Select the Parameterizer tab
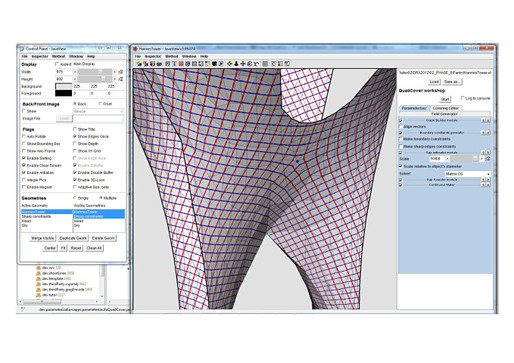The image size is (514, 363). (x=414, y=108)
